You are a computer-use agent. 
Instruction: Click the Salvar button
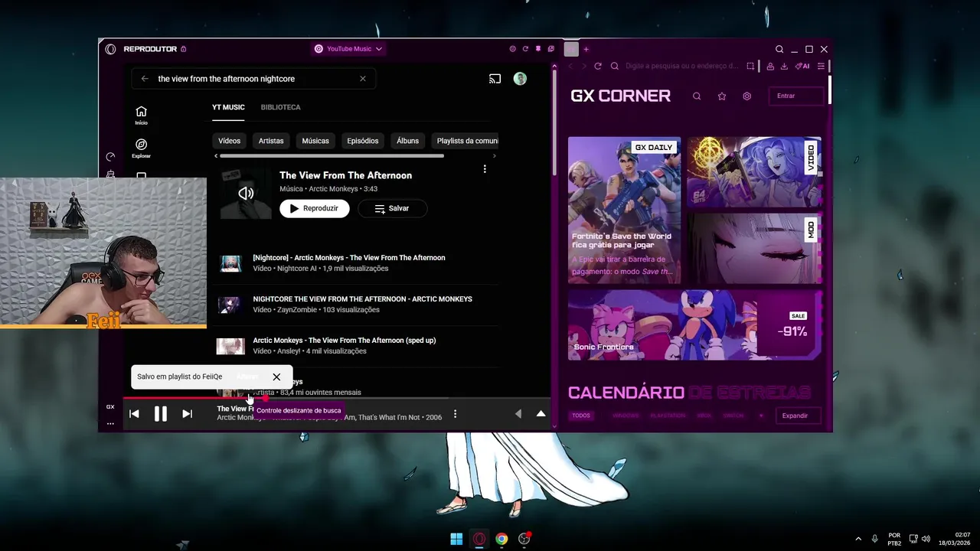[x=392, y=208]
